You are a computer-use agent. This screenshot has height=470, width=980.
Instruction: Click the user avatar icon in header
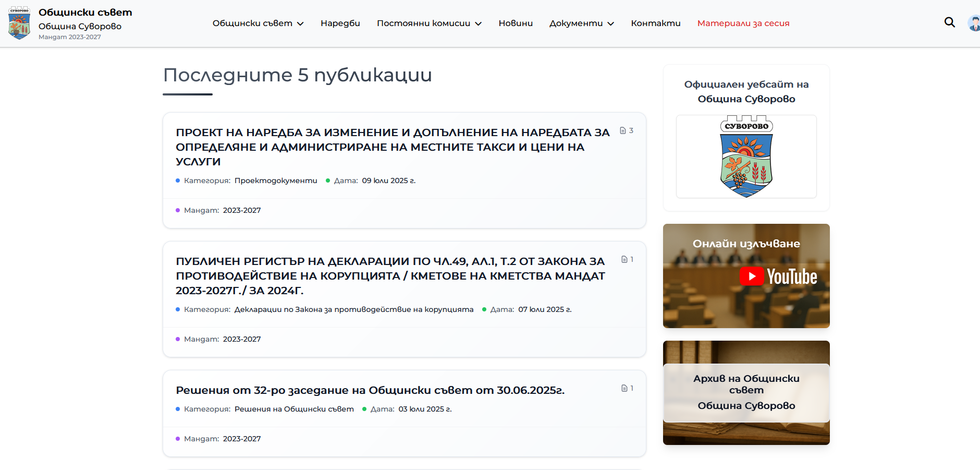(x=974, y=23)
